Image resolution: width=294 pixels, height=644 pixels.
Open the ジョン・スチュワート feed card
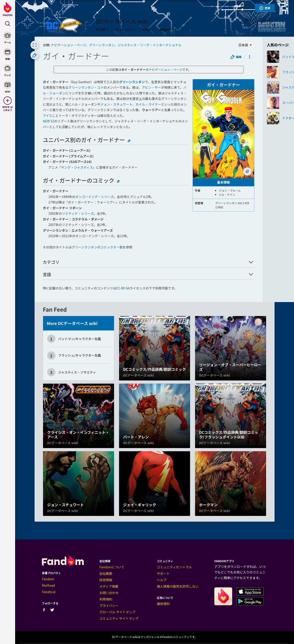click(x=79, y=484)
